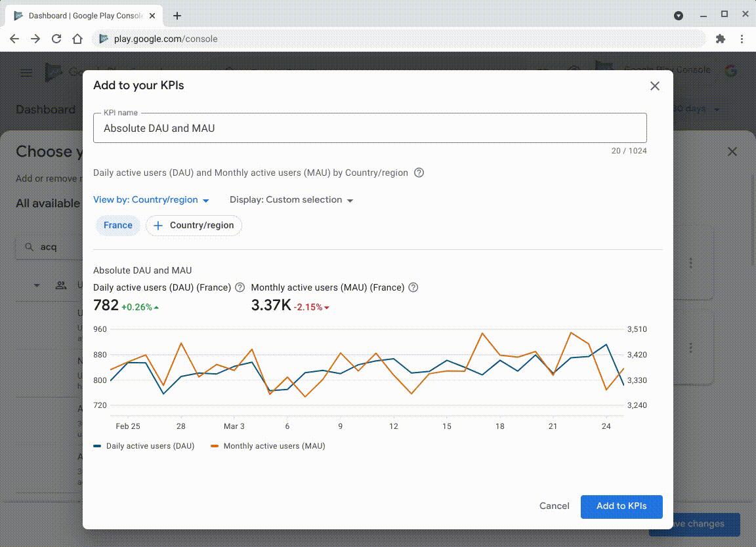Screen dimensions: 756x547
Task: Open Display Custom selection dropdown
Action: click(x=291, y=199)
